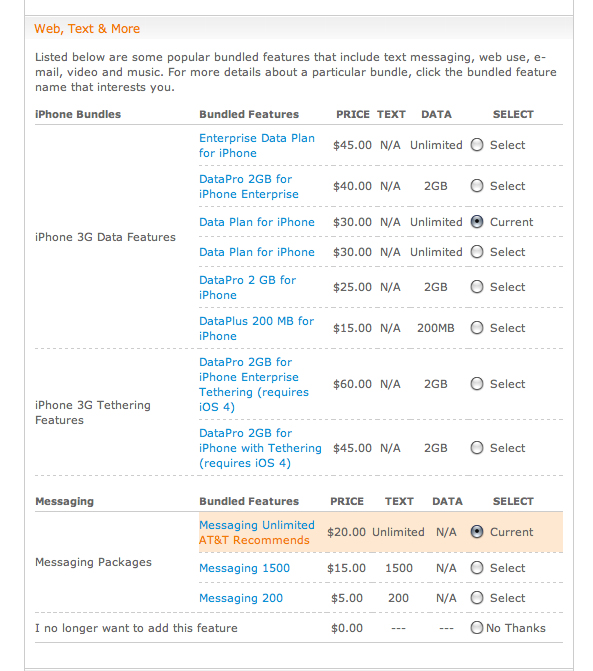Viewport: 593px width, 671px height.
Task: Select the Current Data Plan for iPhone radio
Action: [x=477, y=222]
